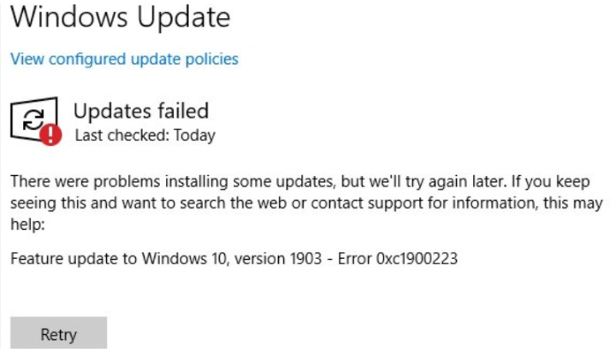The height and width of the screenshot is (364, 616).
Task: Click the red error exclamation badge
Action: [51, 134]
